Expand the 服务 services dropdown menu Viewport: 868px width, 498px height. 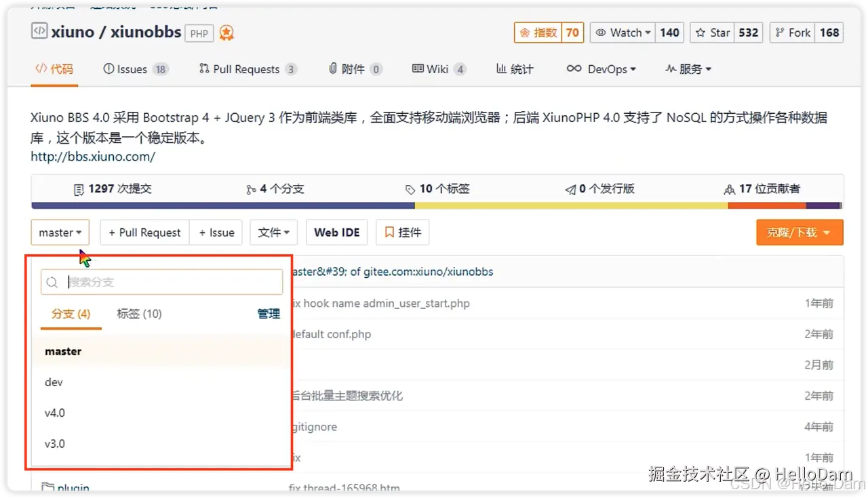click(688, 69)
